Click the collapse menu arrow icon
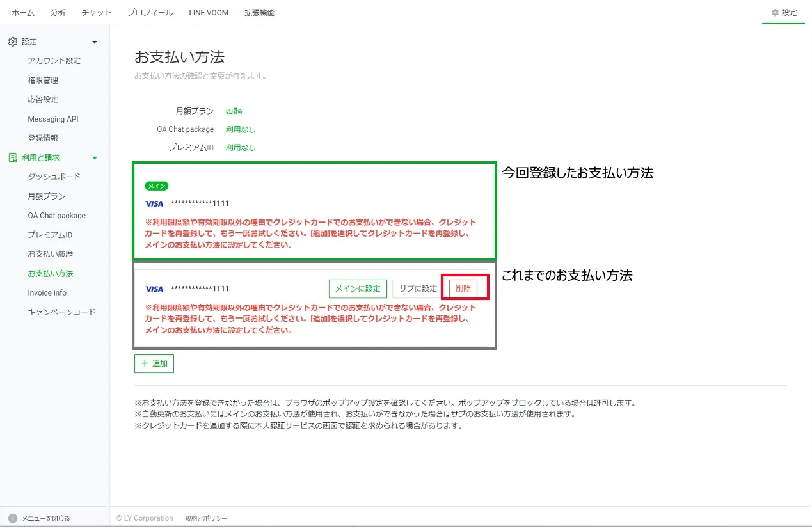The width and height of the screenshot is (812, 531). pyautogui.click(x=12, y=518)
